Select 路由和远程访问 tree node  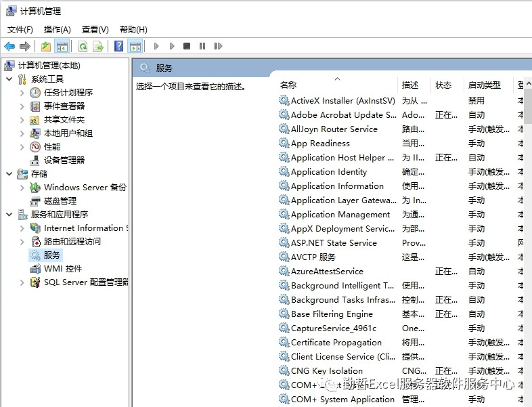72,242
